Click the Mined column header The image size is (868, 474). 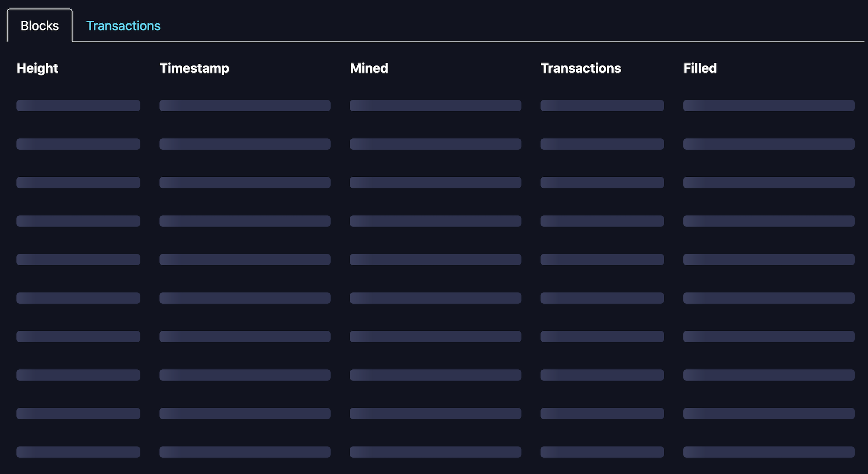[369, 68]
